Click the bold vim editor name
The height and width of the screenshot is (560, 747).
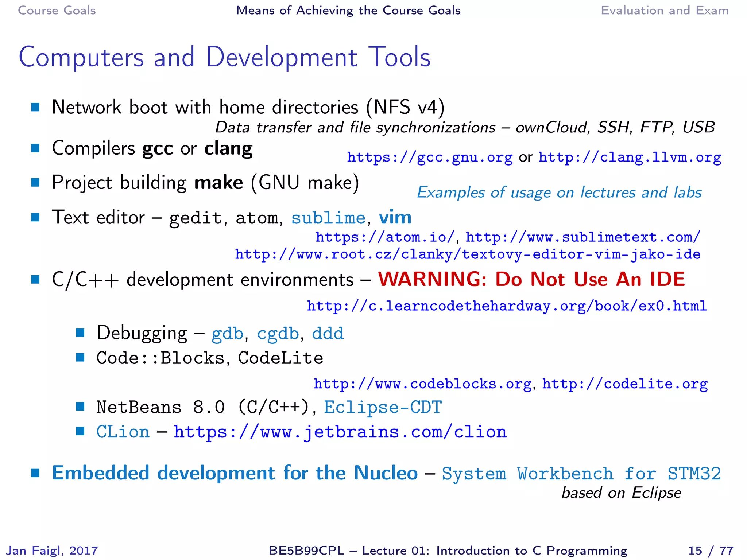pos(395,218)
